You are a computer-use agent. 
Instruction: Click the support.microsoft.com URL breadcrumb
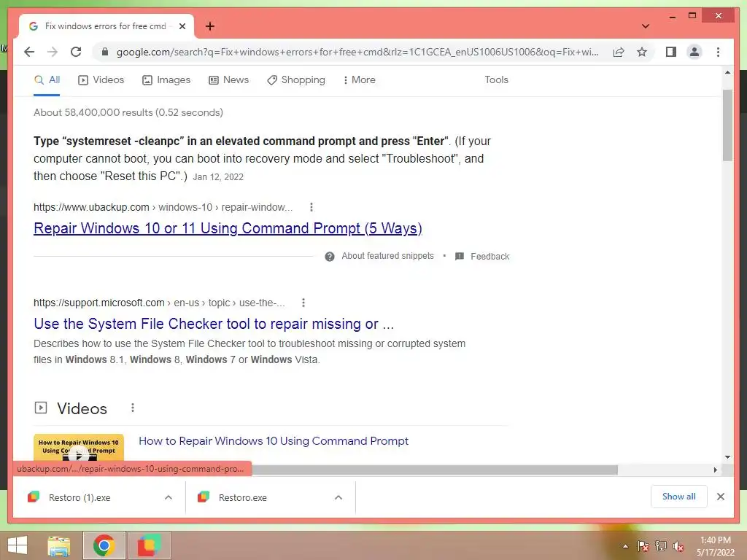(159, 303)
